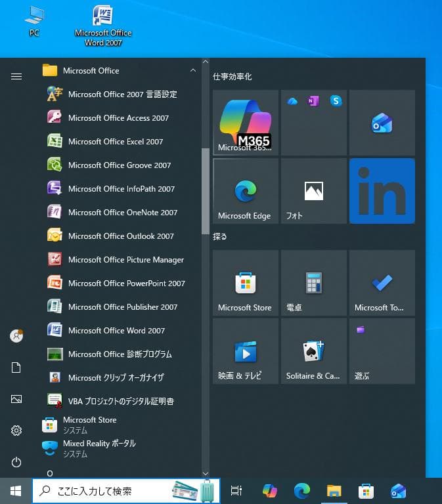Open Microsoft Office Word 2007 desktop shortcut
Image resolution: width=442 pixels, height=504 pixels.
pos(103,25)
